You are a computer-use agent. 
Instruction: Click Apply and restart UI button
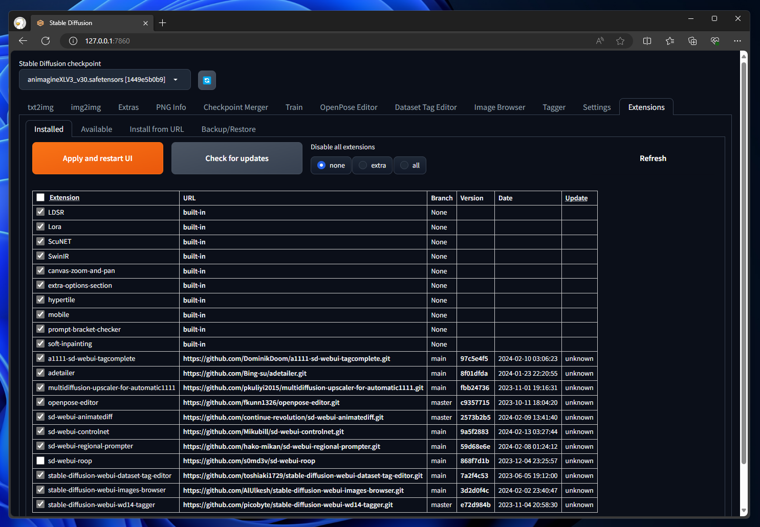click(x=97, y=158)
